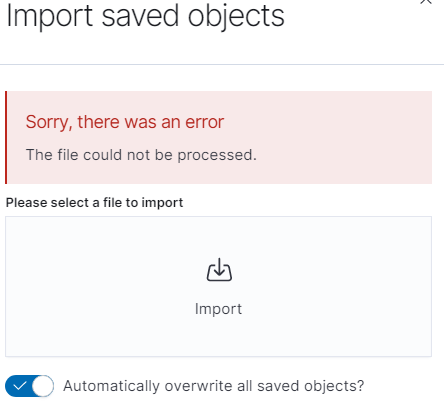Click the 'Automatically overwrite all saved objects?' label
Screen dimensions: 444x407
(x=213, y=386)
